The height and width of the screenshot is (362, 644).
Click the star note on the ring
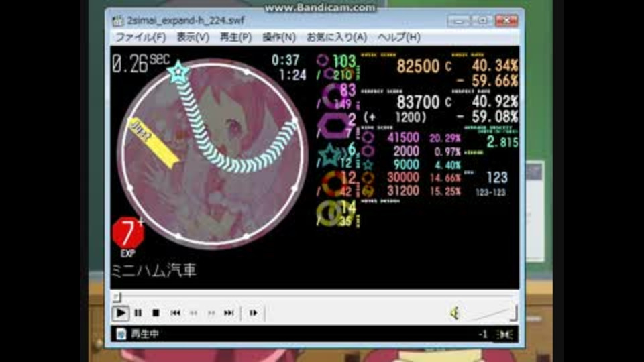click(178, 72)
